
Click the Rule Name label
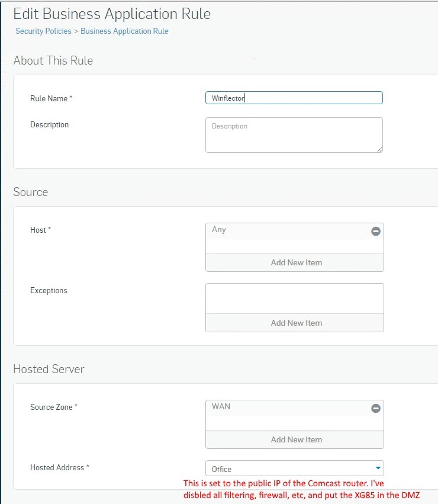pyautogui.click(x=51, y=98)
